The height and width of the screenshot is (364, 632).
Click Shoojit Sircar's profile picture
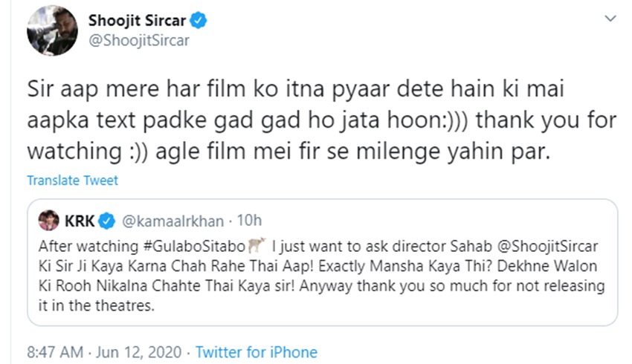tap(53, 31)
